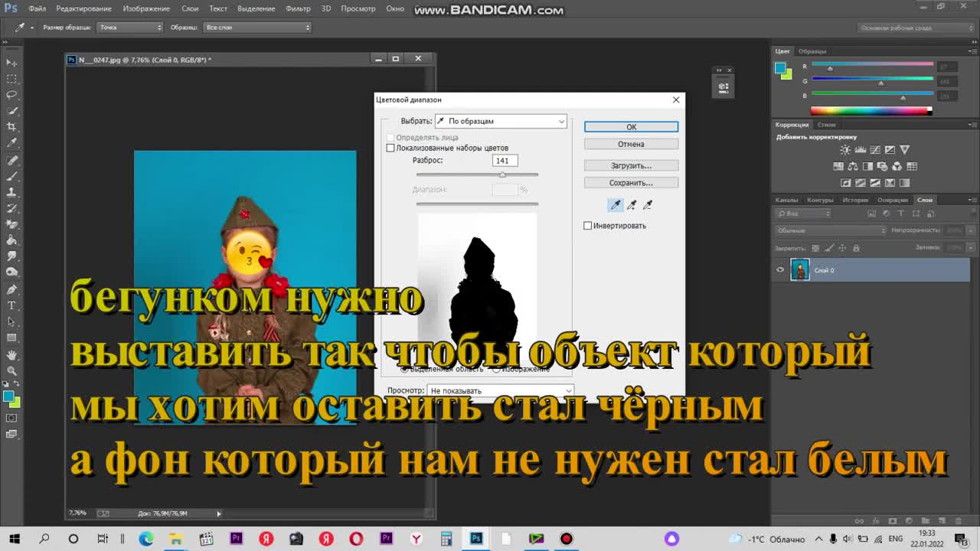
Task: Enable Локализованные наборы цветов checkbox
Action: pyautogui.click(x=390, y=148)
